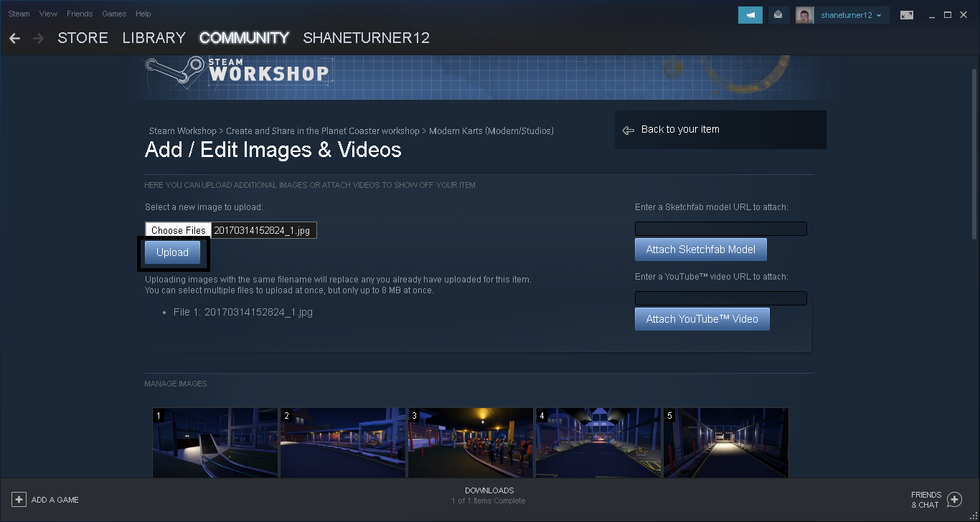Click the Upload button
This screenshot has height=522, width=980.
[x=172, y=252]
